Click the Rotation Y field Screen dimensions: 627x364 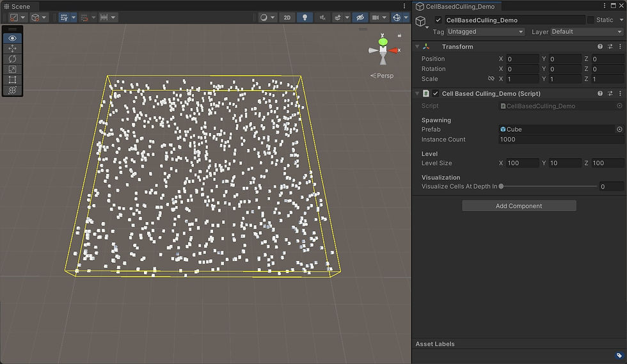coord(565,69)
